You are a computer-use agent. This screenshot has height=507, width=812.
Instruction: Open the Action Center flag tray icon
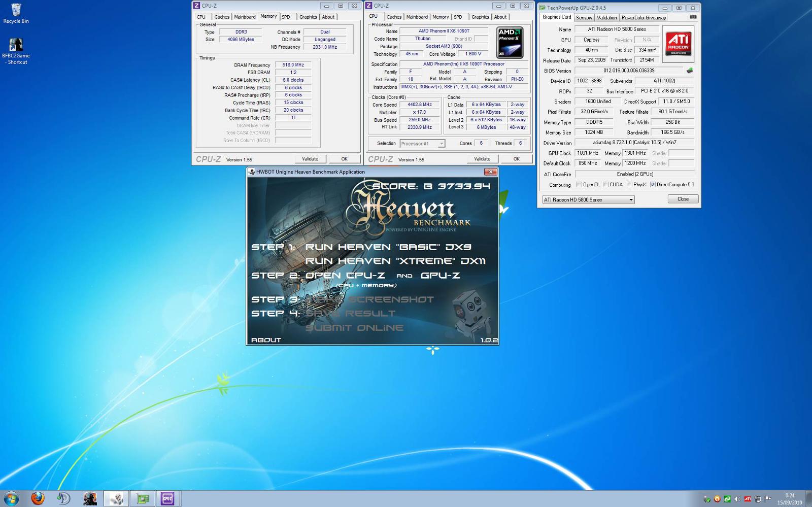[x=768, y=499]
